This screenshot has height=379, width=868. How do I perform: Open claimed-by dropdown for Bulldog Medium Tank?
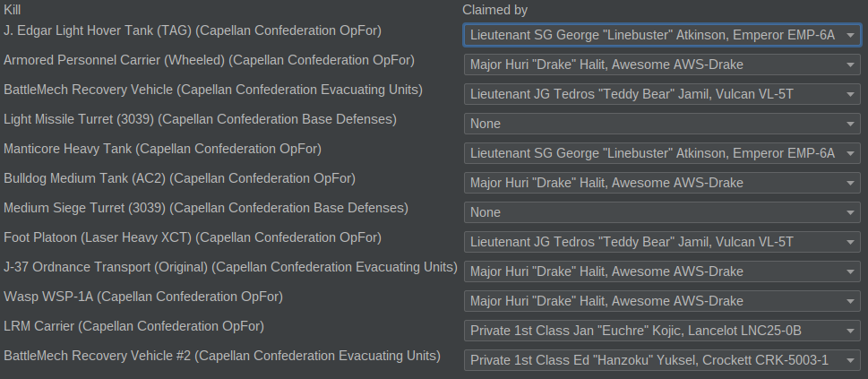pos(661,183)
